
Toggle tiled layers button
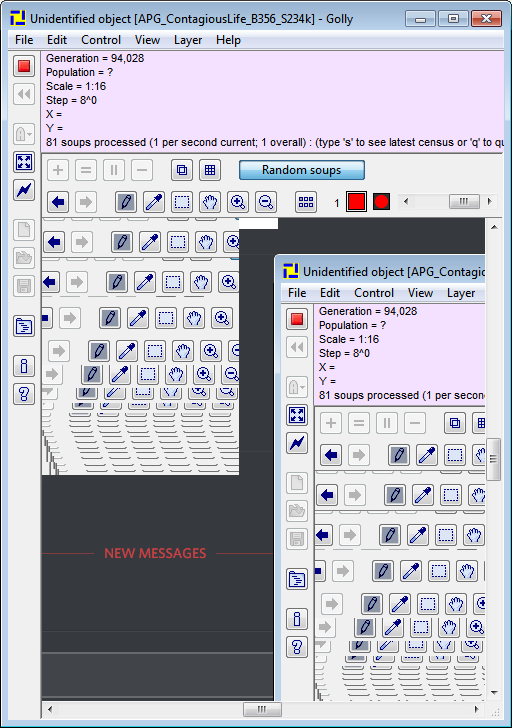(x=210, y=170)
